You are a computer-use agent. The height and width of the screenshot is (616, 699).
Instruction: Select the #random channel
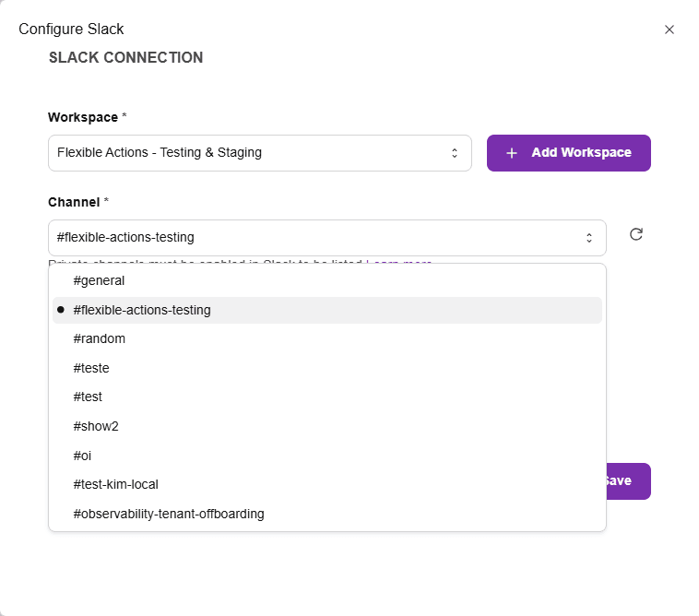(326, 338)
